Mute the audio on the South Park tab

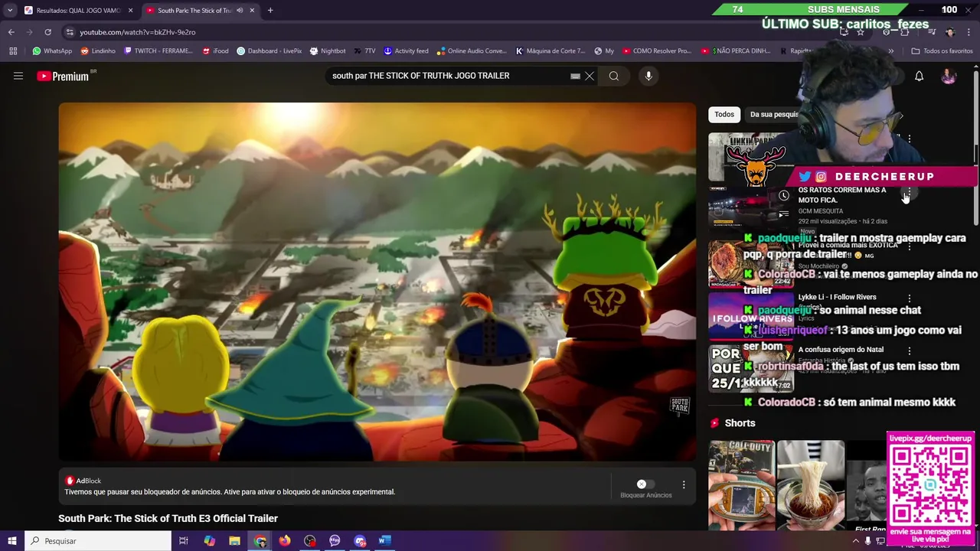[x=240, y=11]
